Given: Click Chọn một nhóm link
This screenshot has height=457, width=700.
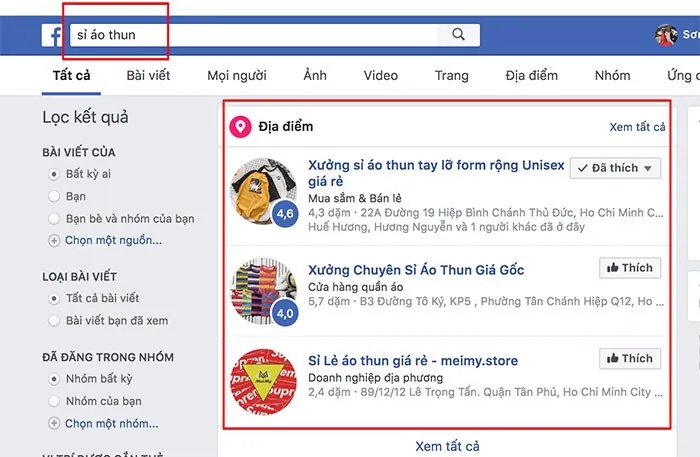Looking at the screenshot, I should (112, 424).
